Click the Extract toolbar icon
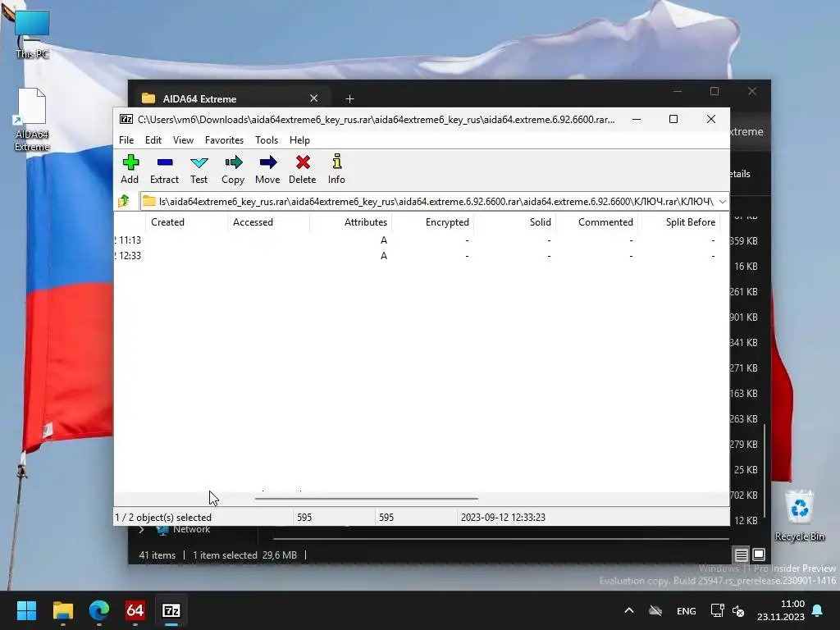 164,169
